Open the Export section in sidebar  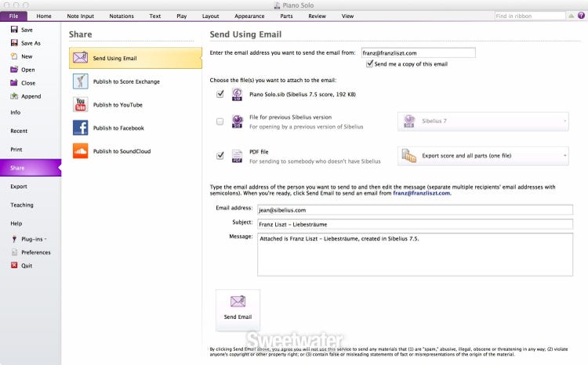coord(19,186)
